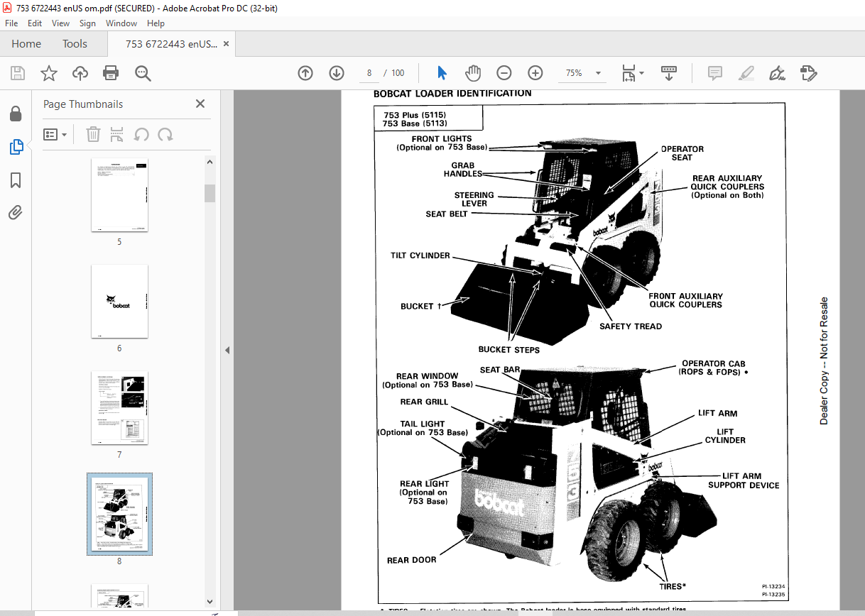Click the 'SEAT BELT' label
Screen dimensions: 865x616
coord(447,214)
